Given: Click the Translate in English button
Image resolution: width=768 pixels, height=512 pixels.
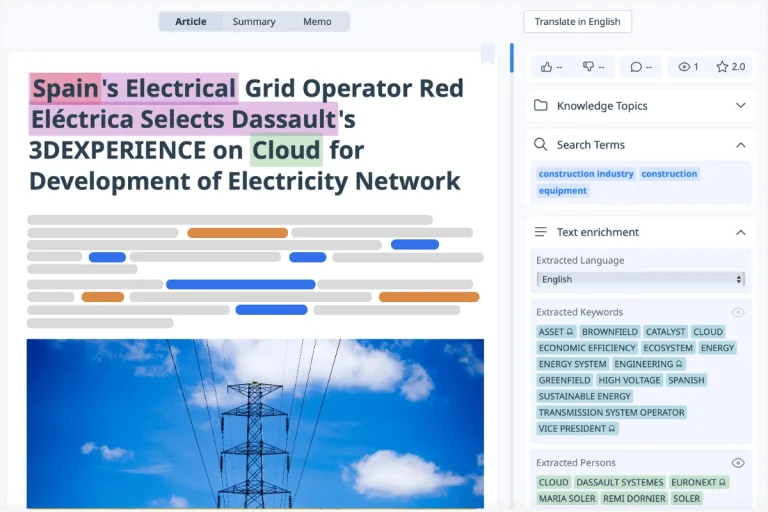Looking at the screenshot, I should [x=577, y=22].
